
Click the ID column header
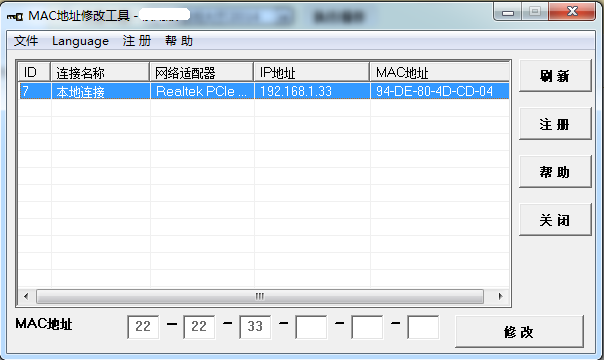[35, 72]
